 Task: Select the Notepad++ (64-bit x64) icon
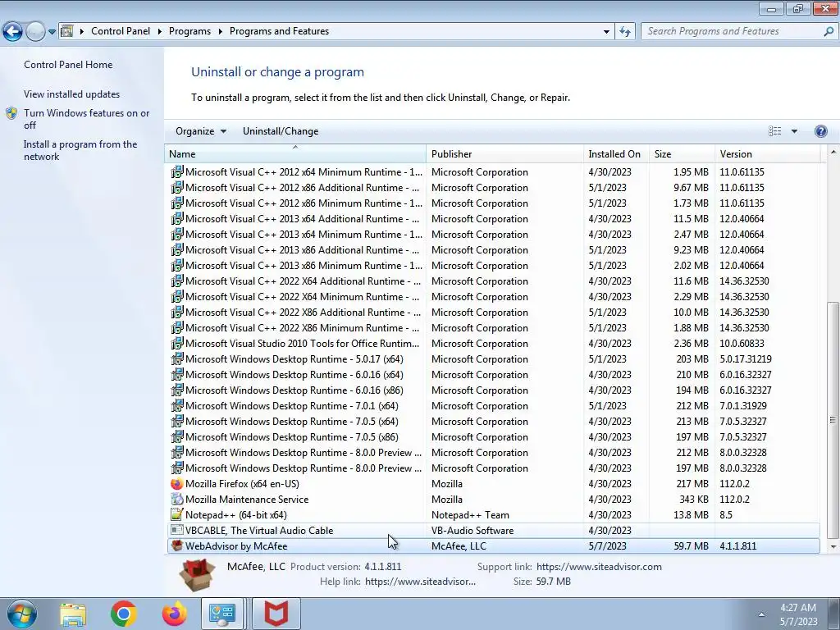[x=176, y=515]
